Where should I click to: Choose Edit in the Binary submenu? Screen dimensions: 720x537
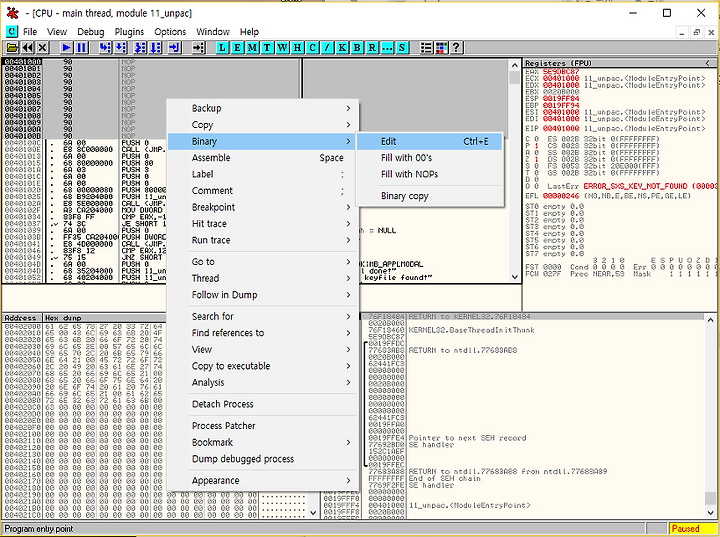pyautogui.click(x=430, y=141)
